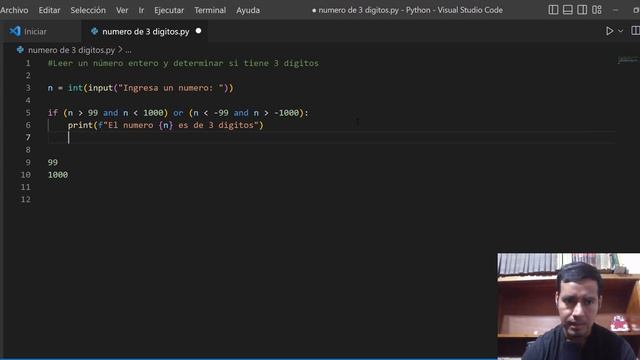Open the breadcrumb ellipsis symbol picker
The height and width of the screenshot is (360, 640).
point(128,50)
